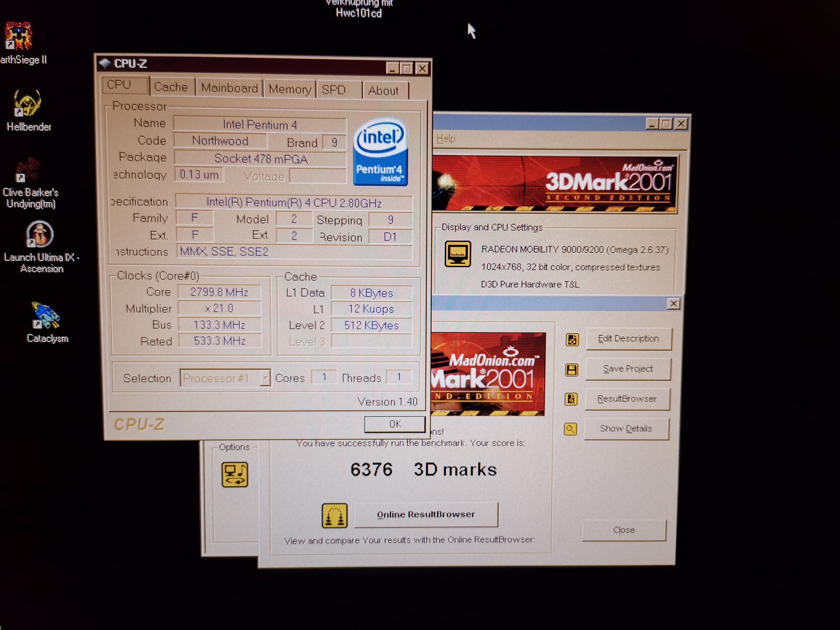Click the Options monitor and music icon
The height and width of the screenshot is (630, 840).
click(x=235, y=474)
